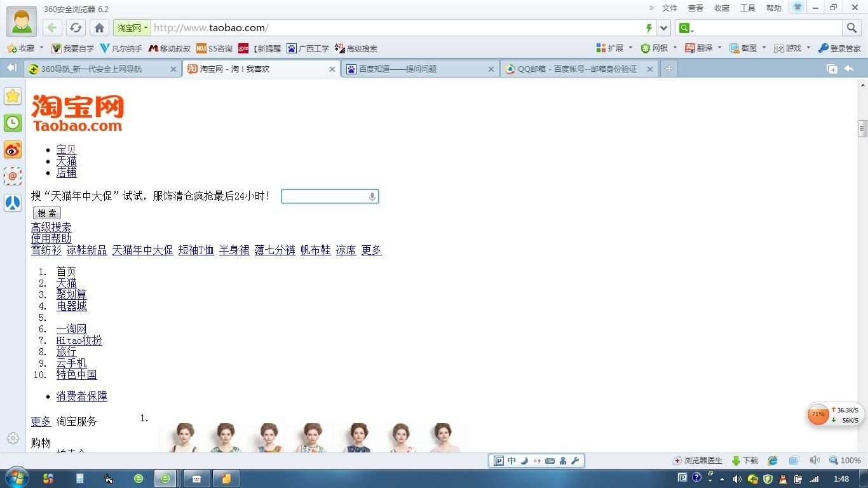
Task: Open the 广西工学 bookmark
Action: pyautogui.click(x=308, y=48)
